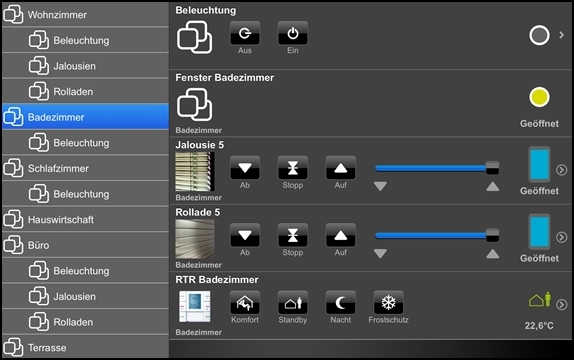Switch on Beleuchtung with the Ein power icon

tap(292, 33)
